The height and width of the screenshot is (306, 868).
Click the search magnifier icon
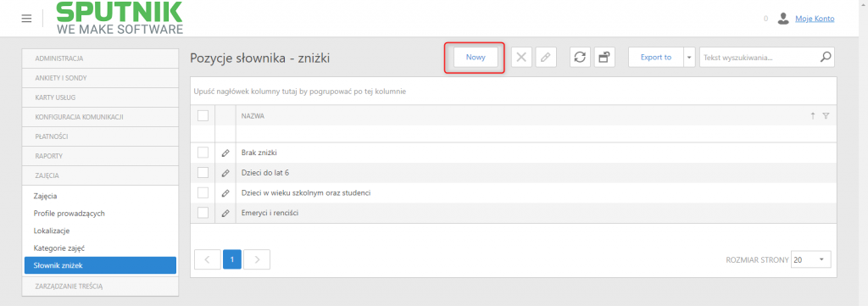(826, 57)
